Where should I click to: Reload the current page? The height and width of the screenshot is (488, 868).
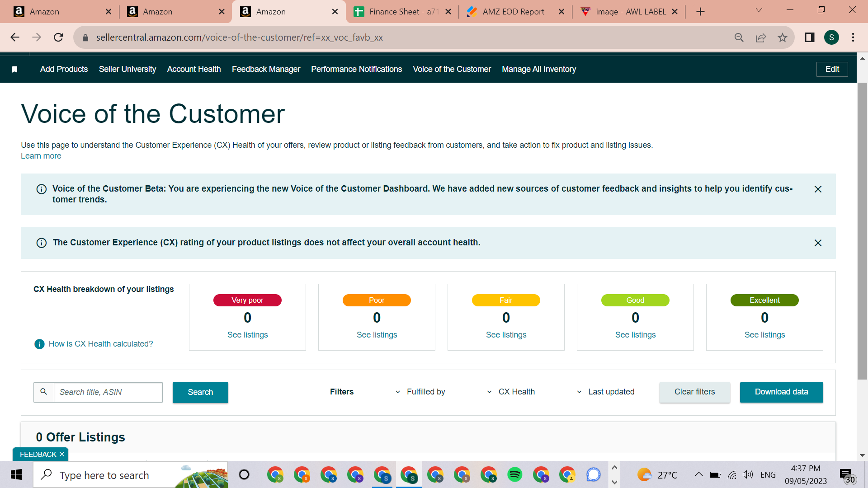click(x=58, y=38)
